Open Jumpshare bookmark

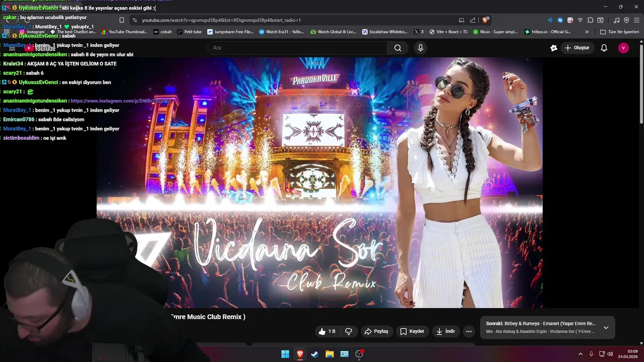230,32
